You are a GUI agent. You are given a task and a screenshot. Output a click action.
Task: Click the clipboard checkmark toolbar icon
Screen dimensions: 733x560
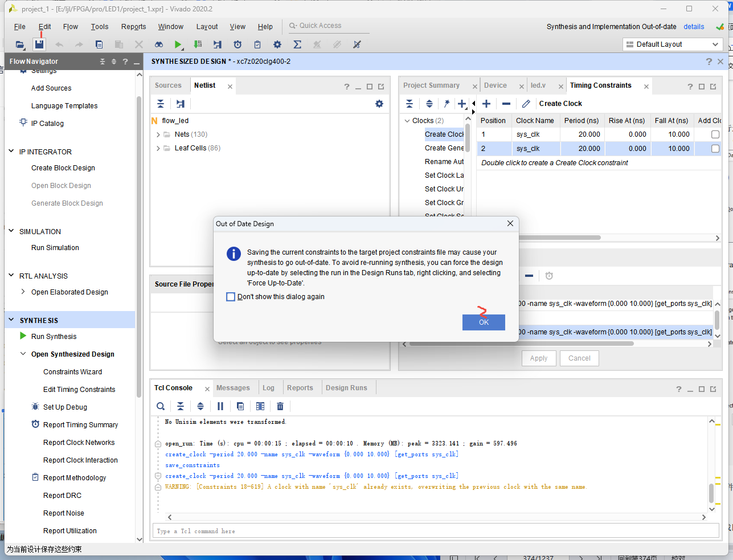257,44
